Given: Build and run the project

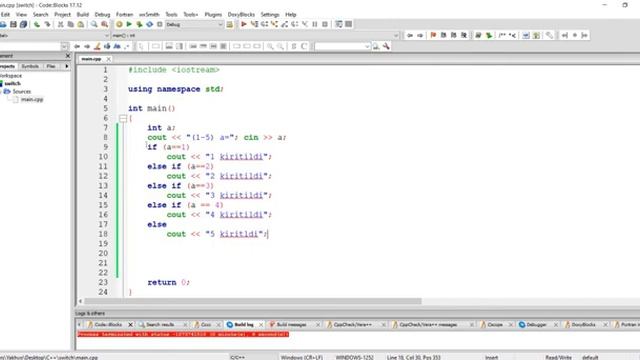Looking at the screenshot, I should (x=140, y=24).
